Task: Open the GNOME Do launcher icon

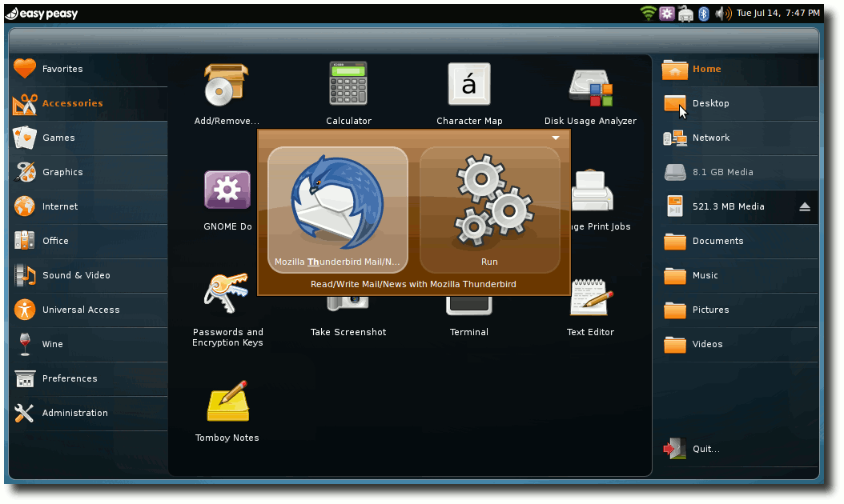Action: pos(227,190)
